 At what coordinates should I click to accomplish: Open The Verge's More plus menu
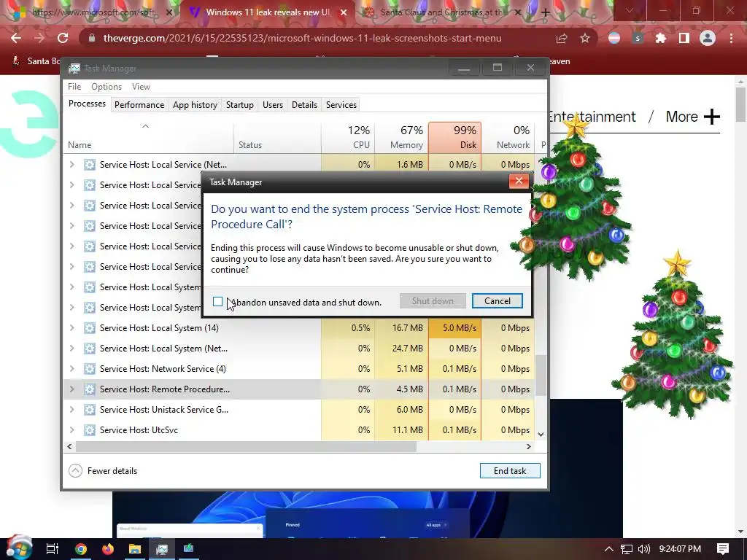(x=693, y=117)
